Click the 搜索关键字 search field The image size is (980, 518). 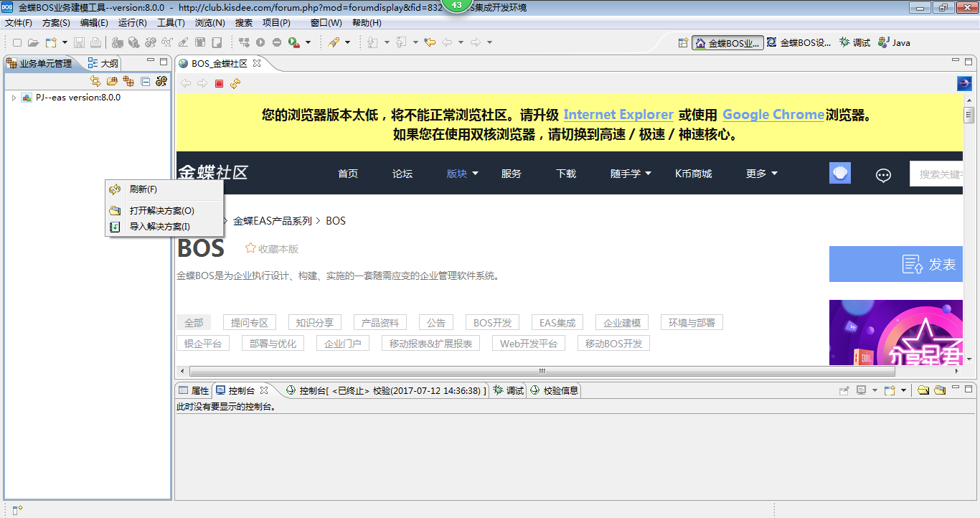tap(936, 174)
